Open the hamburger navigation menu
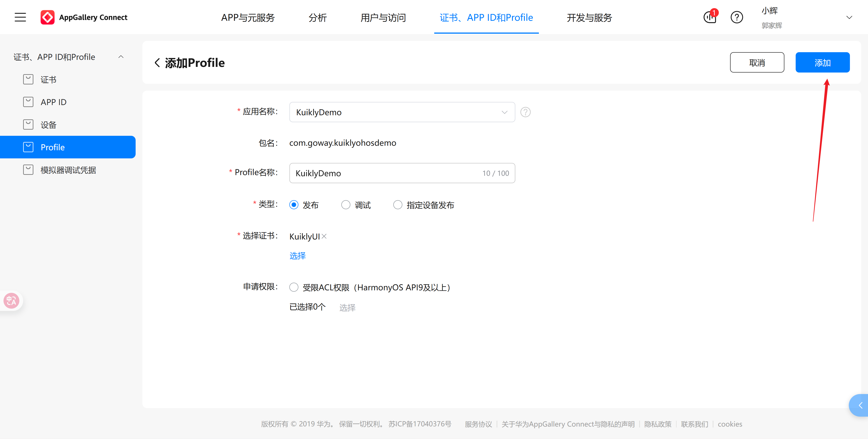Image resolution: width=868 pixels, height=439 pixels. [x=20, y=17]
